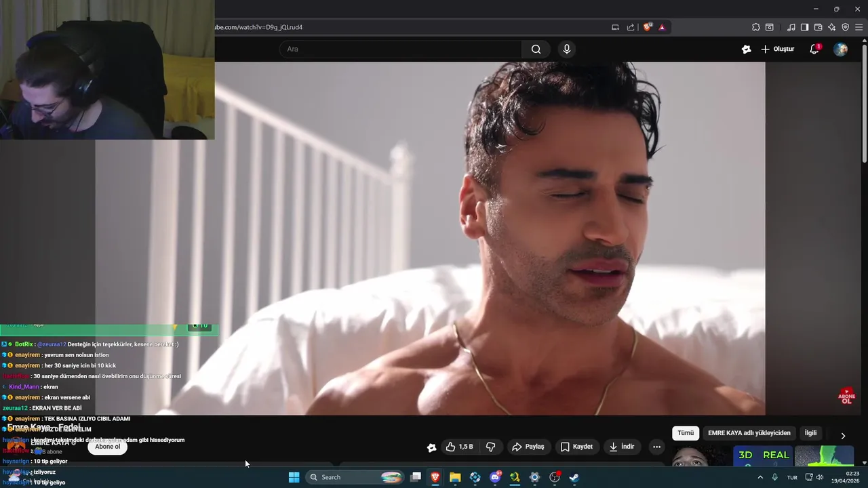This screenshot has width=868, height=488.
Task: Open File Explorer from the taskbar
Action: click(455, 477)
